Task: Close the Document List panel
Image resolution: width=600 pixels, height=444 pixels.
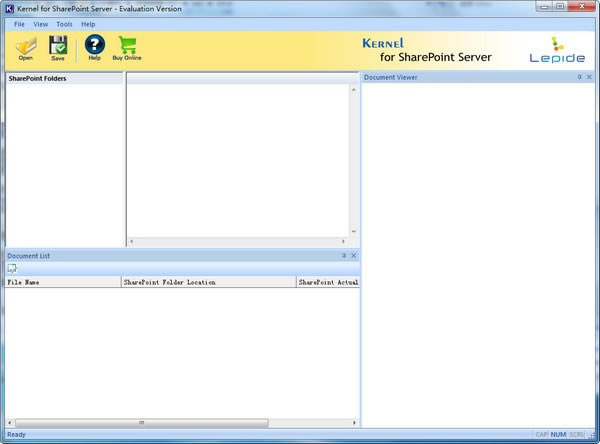Action: click(354, 256)
